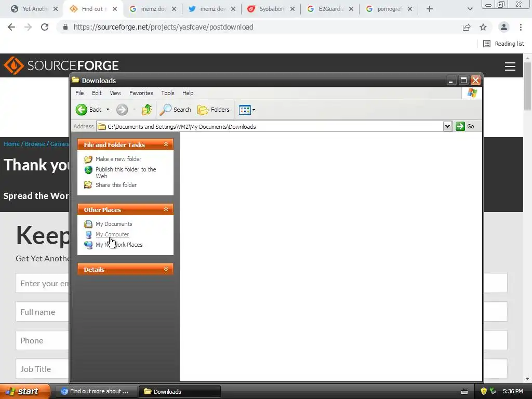Open Search in the Explorer toolbar

pyautogui.click(x=176, y=110)
